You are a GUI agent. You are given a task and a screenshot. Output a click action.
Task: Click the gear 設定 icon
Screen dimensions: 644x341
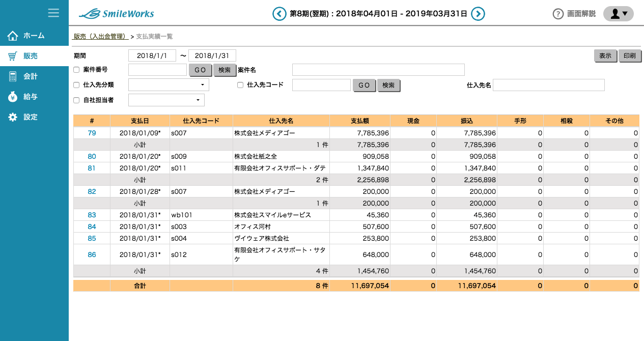13,117
